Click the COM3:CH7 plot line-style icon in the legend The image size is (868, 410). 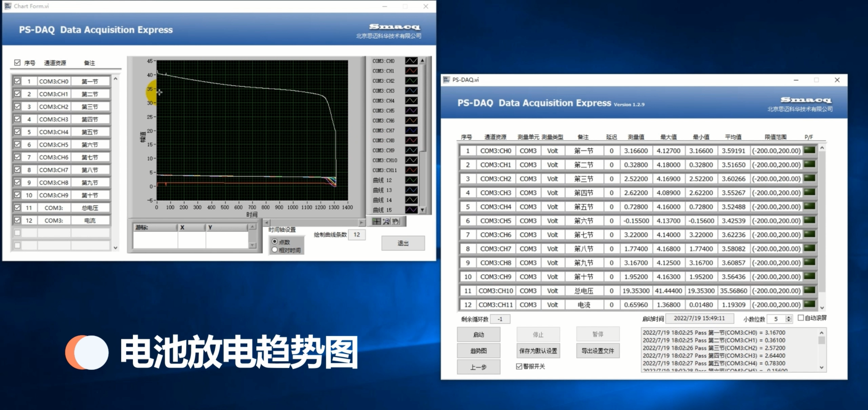[x=411, y=130]
